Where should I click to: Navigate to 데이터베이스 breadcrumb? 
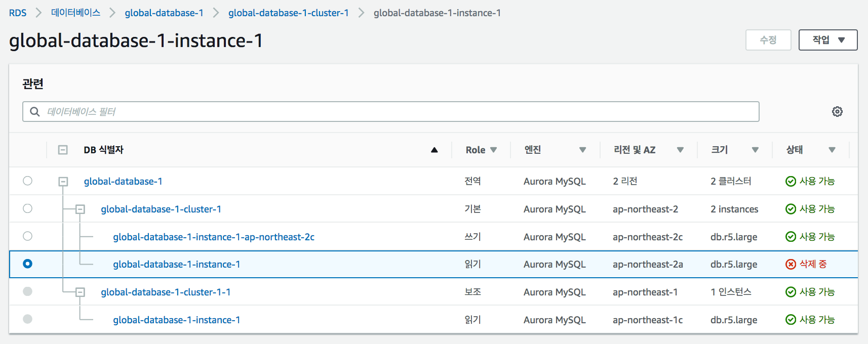tap(75, 13)
